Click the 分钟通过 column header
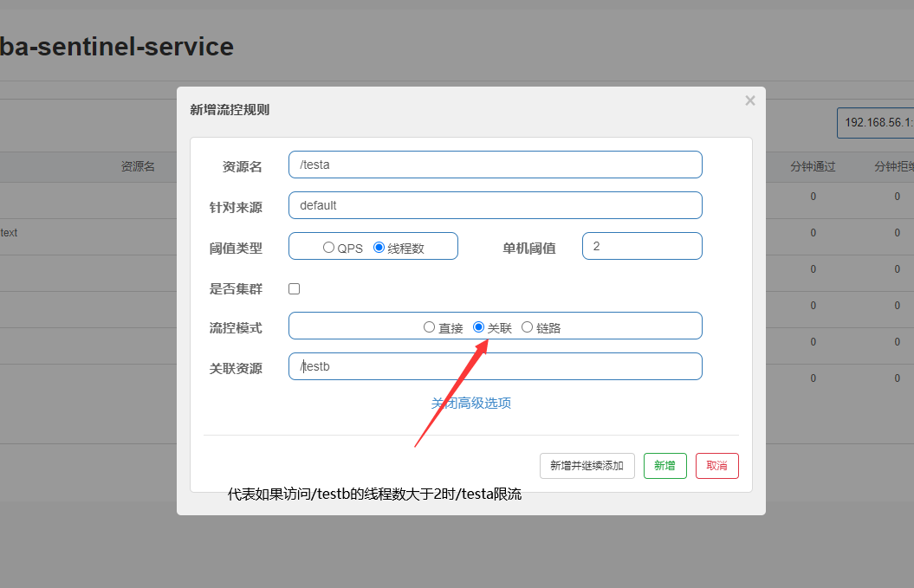Viewport: 914px width, 588px height. click(x=812, y=166)
